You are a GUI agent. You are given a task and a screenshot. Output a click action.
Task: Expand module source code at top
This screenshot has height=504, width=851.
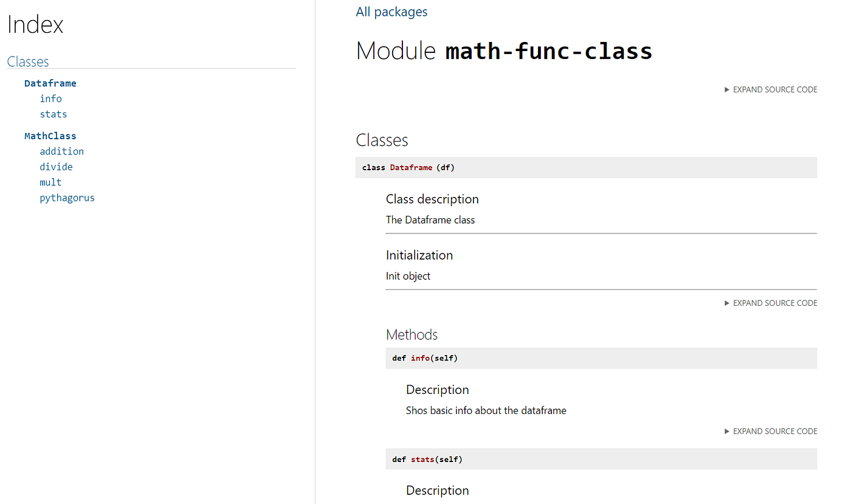[x=771, y=89]
